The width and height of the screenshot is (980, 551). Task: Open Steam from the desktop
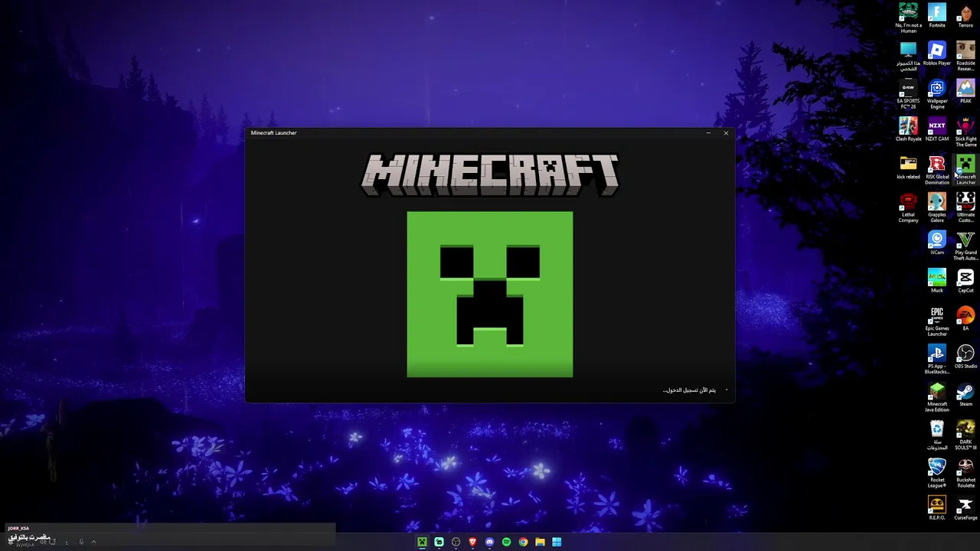coord(965,394)
